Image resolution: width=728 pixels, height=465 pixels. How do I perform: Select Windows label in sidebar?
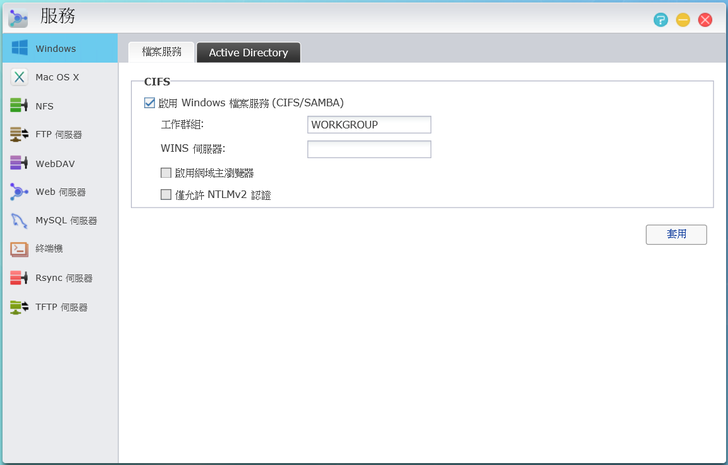point(56,48)
